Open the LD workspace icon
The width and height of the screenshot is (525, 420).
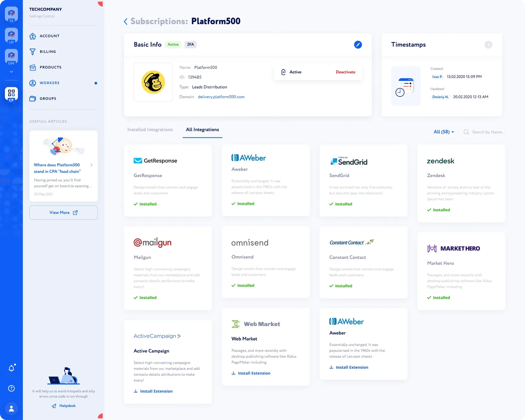(x=11, y=35)
